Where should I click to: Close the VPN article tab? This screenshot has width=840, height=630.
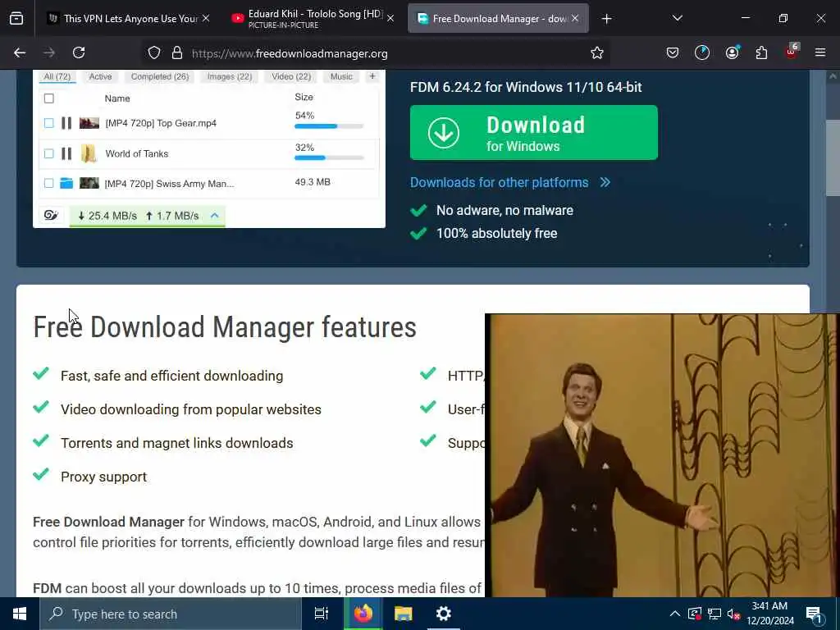click(x=206, y=18)
